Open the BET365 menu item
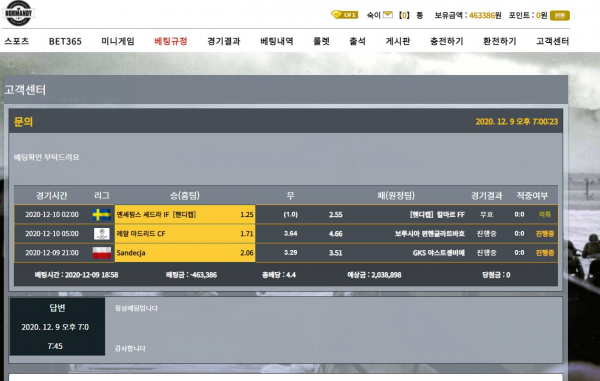 (x=65, y=41)
